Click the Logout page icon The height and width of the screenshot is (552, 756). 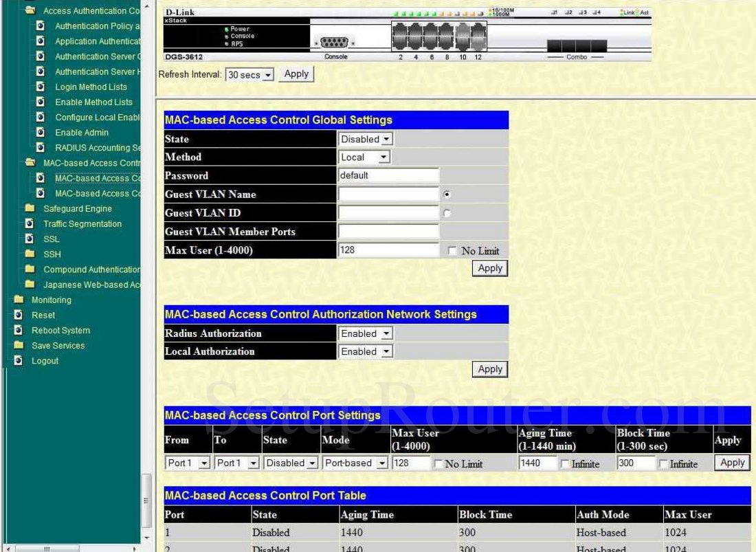[x=19, y=361]
